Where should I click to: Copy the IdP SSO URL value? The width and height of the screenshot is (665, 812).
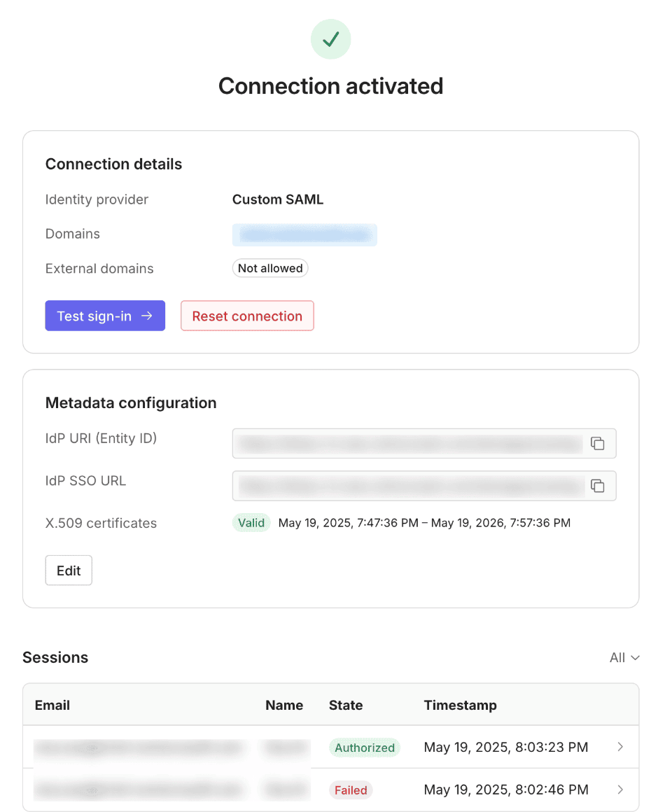598,486
